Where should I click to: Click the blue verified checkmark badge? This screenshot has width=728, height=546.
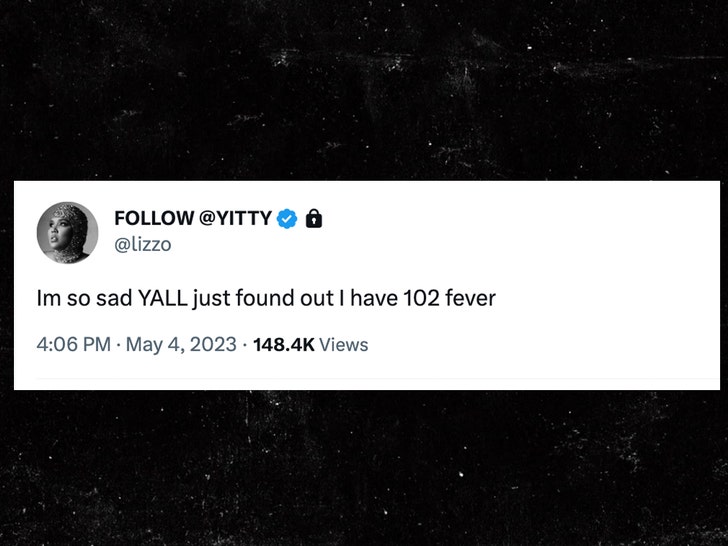(287, 218)
